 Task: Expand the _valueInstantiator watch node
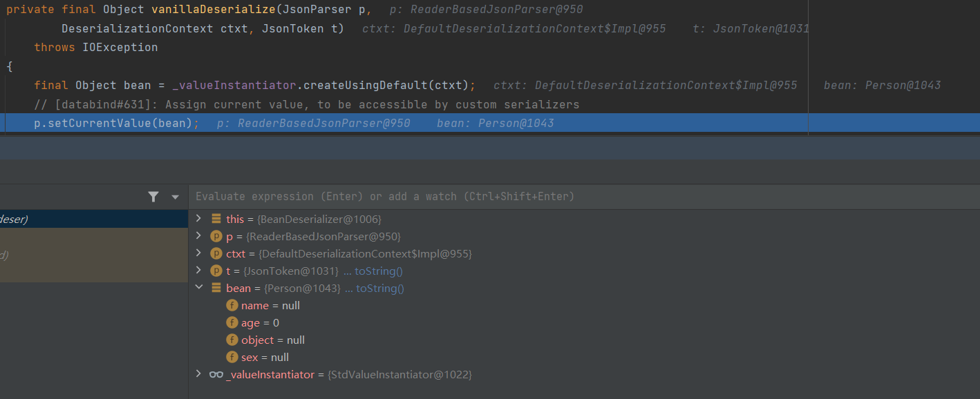198,374
